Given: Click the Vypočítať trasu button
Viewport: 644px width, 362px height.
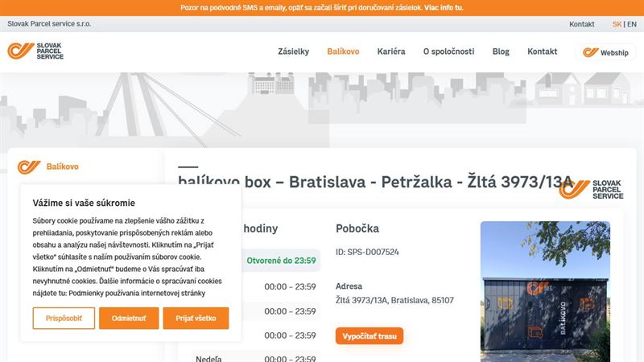Looking at the screenshot, I should (369, 335).
